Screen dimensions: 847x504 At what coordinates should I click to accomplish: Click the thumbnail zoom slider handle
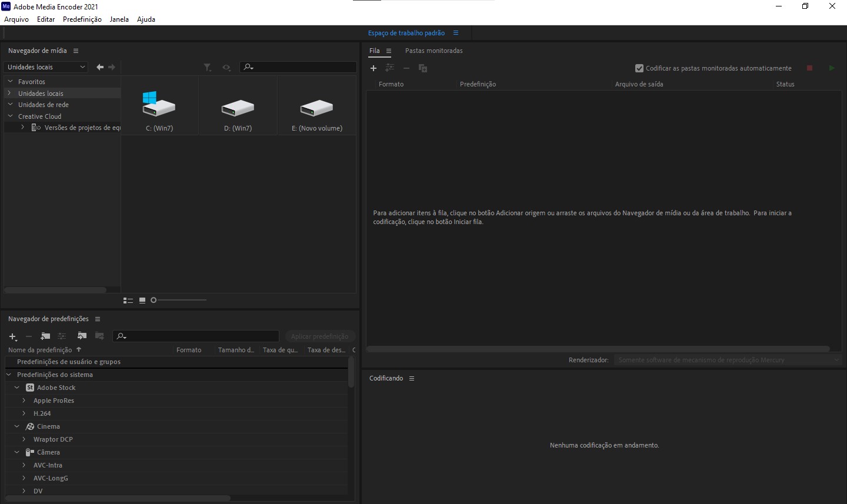click(x=154, y=301)
